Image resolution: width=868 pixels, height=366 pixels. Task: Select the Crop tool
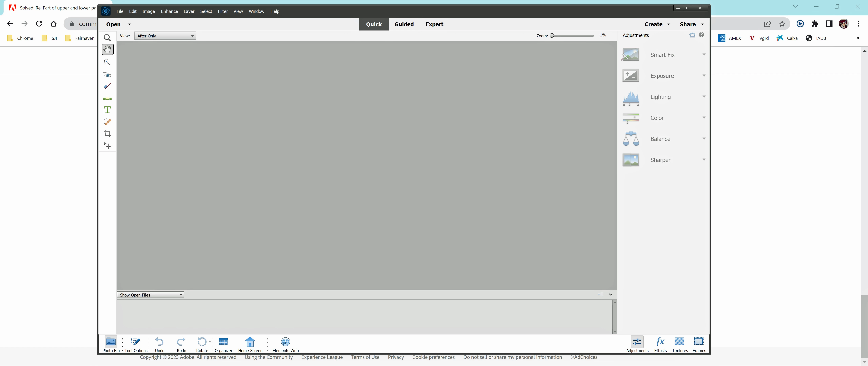[x=107, y=134]
